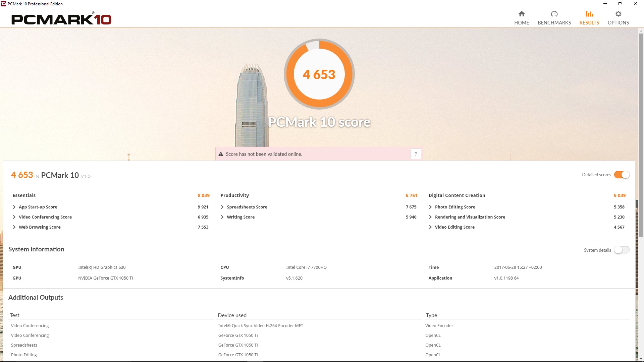Open the Benchmarks gauge icon
The height and width of the screenshot is (362, 644).
[x=554, y=14]
